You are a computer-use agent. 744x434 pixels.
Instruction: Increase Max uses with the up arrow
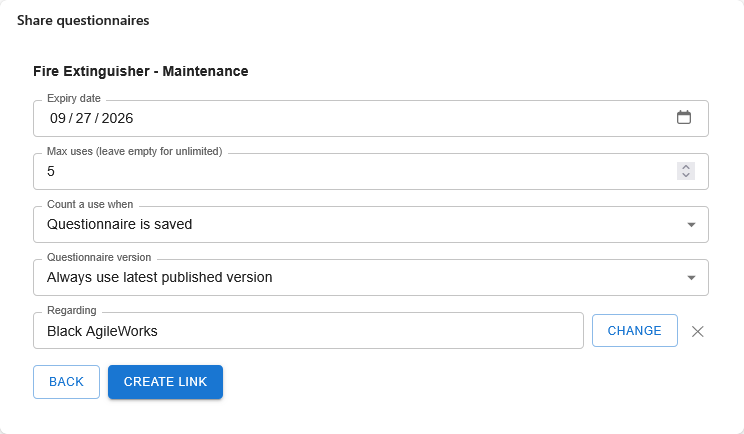686,167
